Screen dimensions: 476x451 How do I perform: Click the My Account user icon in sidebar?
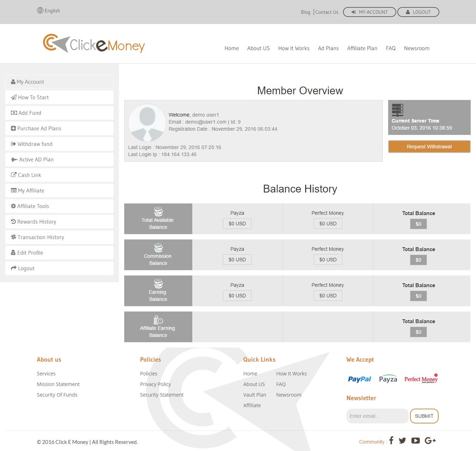pos(13,82)
